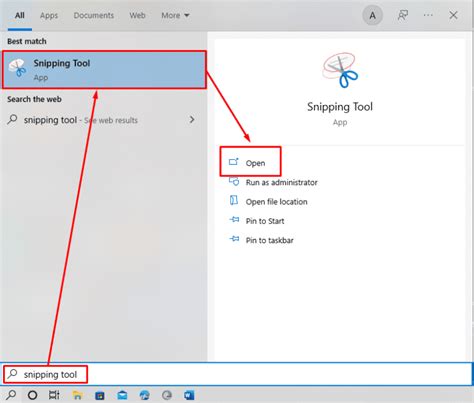The height and width of the screenshot is (403, 474).
Task: Click the magnifier icon beside web result
Action: pyautogui.click(x=12, y=119)
